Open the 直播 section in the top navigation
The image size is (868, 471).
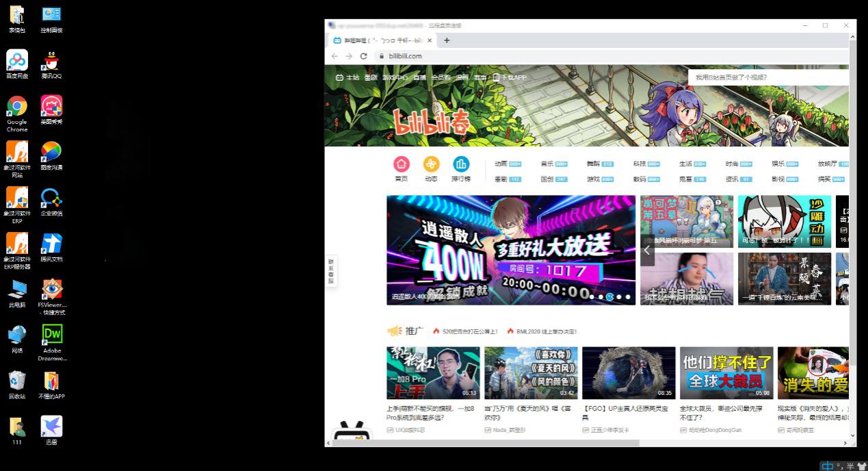(x=420, y=77)
